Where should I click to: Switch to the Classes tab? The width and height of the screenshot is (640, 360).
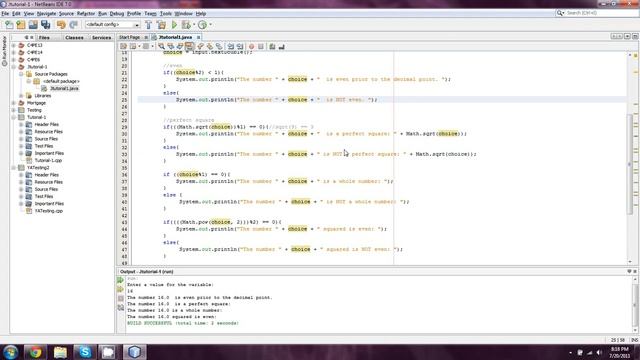[74, 38]
